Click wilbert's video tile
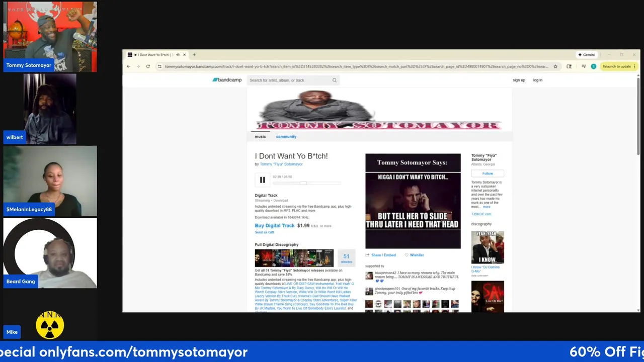644x362 pixels. pyautogui.click(x=50, y=109)
